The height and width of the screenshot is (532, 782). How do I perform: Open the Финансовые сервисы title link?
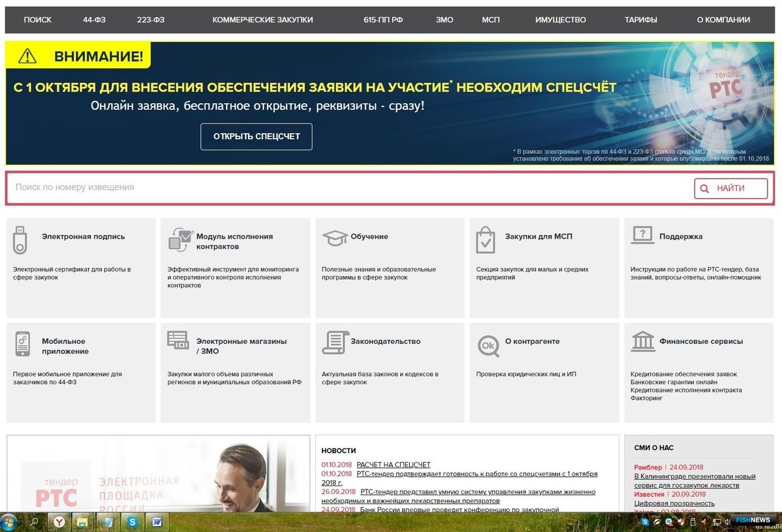701,341
